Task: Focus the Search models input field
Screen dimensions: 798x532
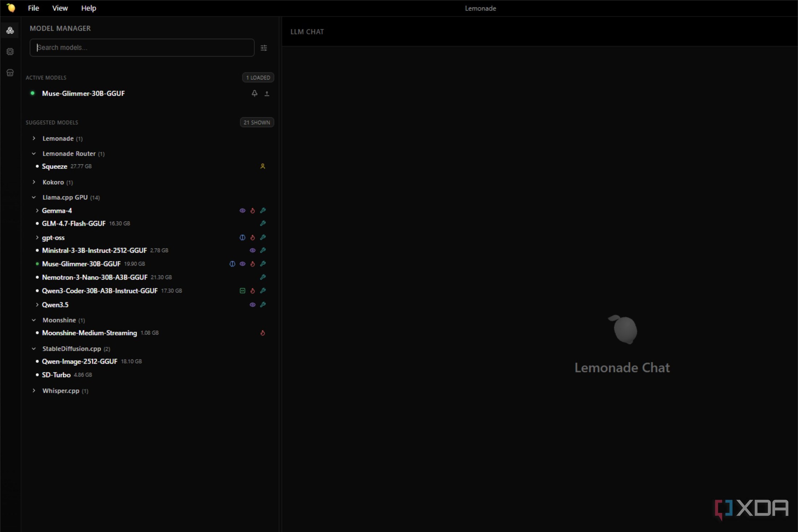Action: 142,48
